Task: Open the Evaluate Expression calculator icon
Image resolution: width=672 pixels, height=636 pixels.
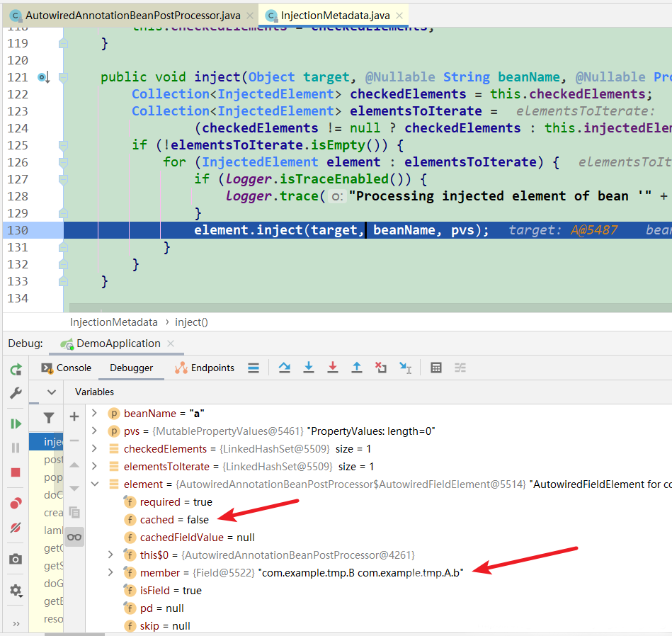Action: (436, 368)
